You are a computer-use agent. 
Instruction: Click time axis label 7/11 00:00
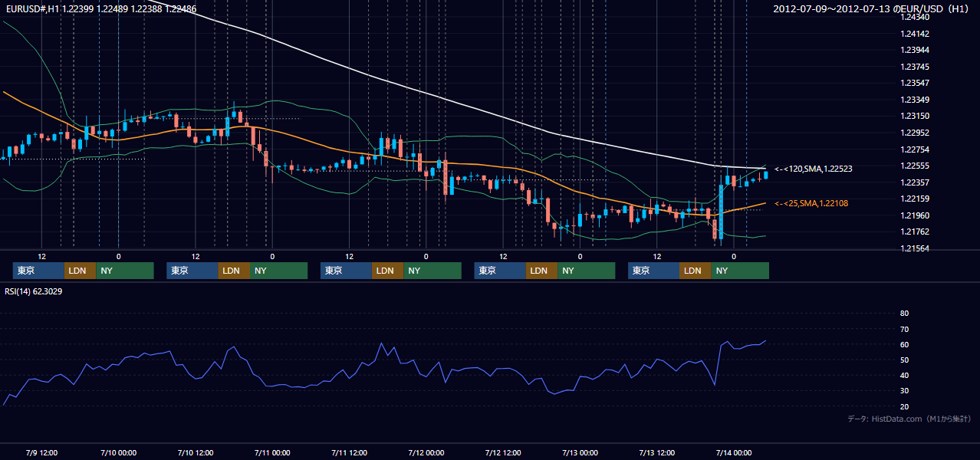272,452
